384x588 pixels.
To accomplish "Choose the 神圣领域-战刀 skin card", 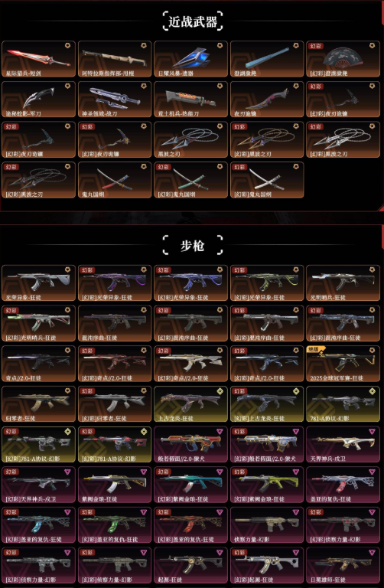I will 115,100.
